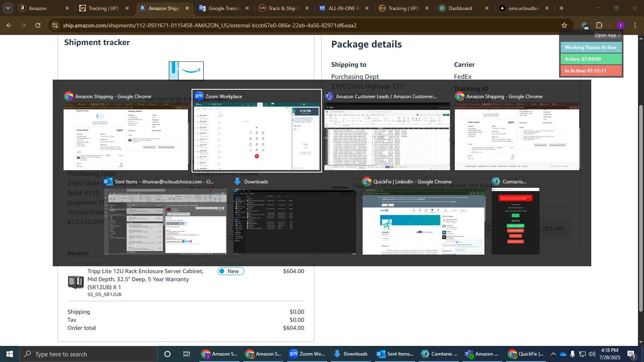Click the Zoom icon in switcher title
The height and width of the screenshot is (362, 644).
pyautogui.click(x=199, y=96)
